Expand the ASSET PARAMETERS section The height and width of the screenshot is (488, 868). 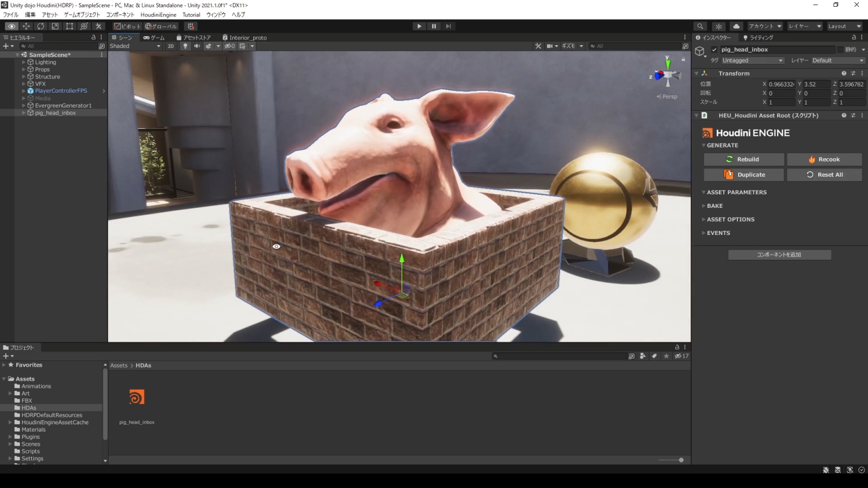point(736,192)
